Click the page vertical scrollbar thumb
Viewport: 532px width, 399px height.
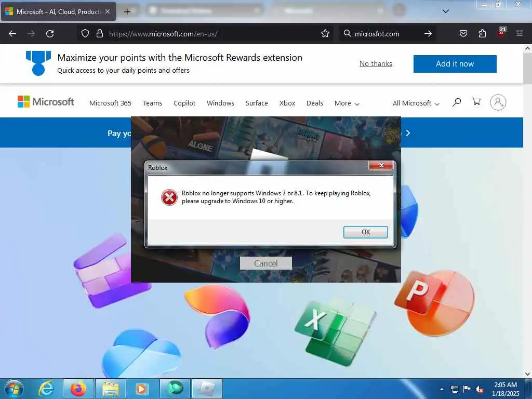pos(527,68)
